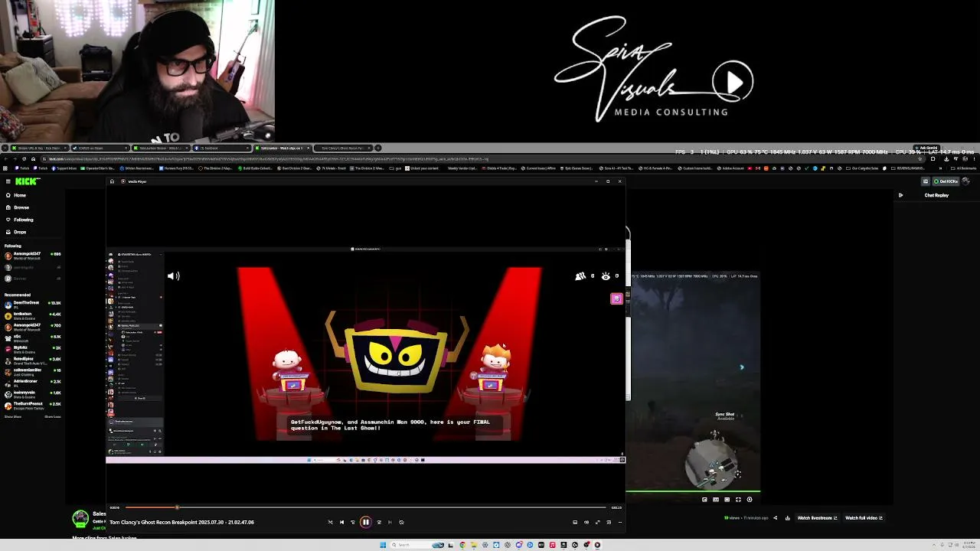
Task: Open the xQc recommended channel
Action: tap(32, 338)
